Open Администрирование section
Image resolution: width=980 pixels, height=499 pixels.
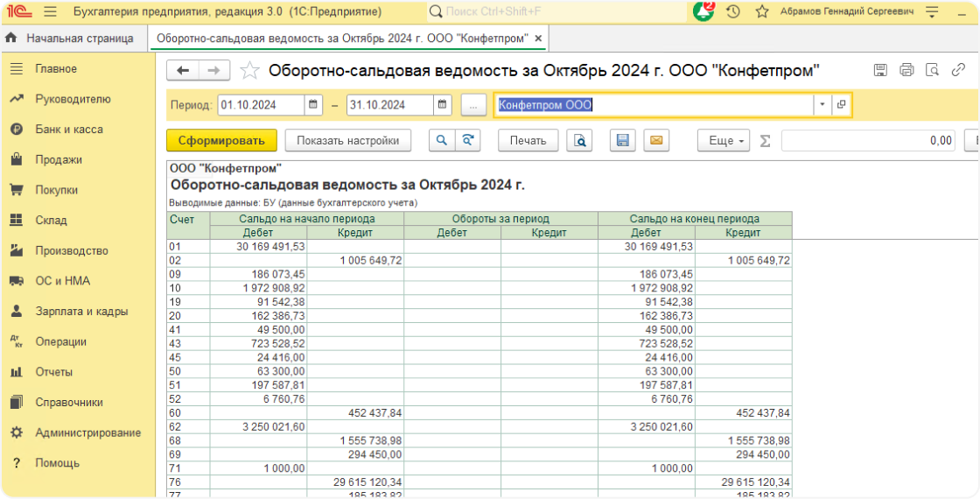78,432
